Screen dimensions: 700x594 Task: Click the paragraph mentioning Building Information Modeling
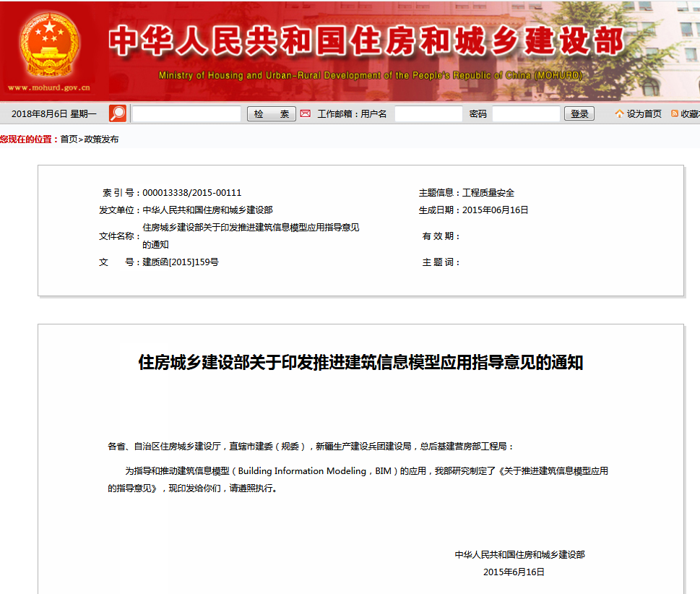(358, 479)
